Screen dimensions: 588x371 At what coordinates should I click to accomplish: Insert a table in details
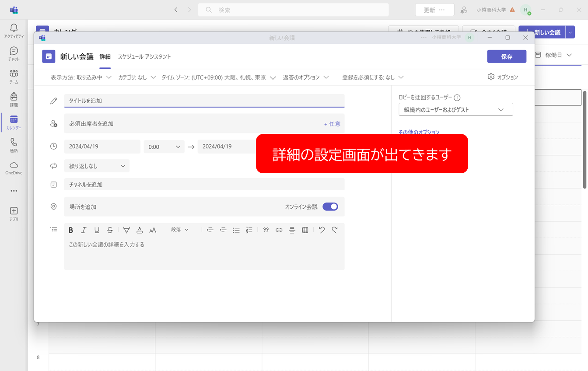[305, 230]
